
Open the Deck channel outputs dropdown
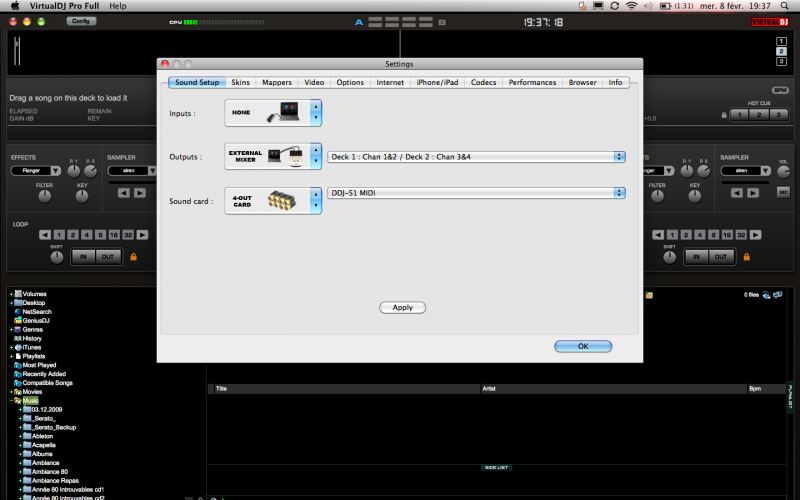[477, 157]
